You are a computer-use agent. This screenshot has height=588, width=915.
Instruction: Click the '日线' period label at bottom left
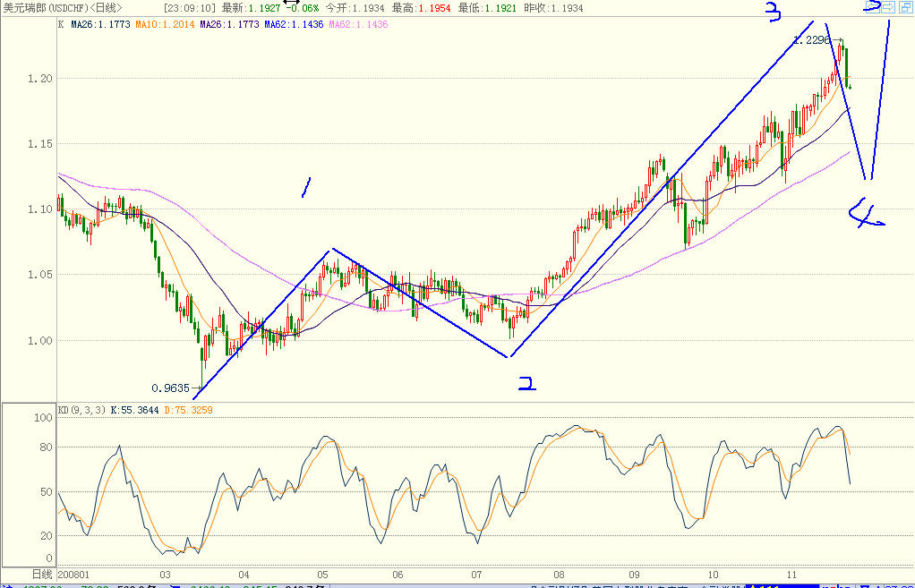coord(41,575)
